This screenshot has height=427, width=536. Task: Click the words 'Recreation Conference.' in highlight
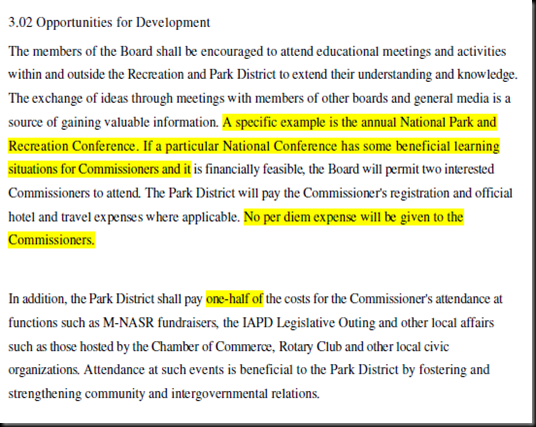point(73,146)
